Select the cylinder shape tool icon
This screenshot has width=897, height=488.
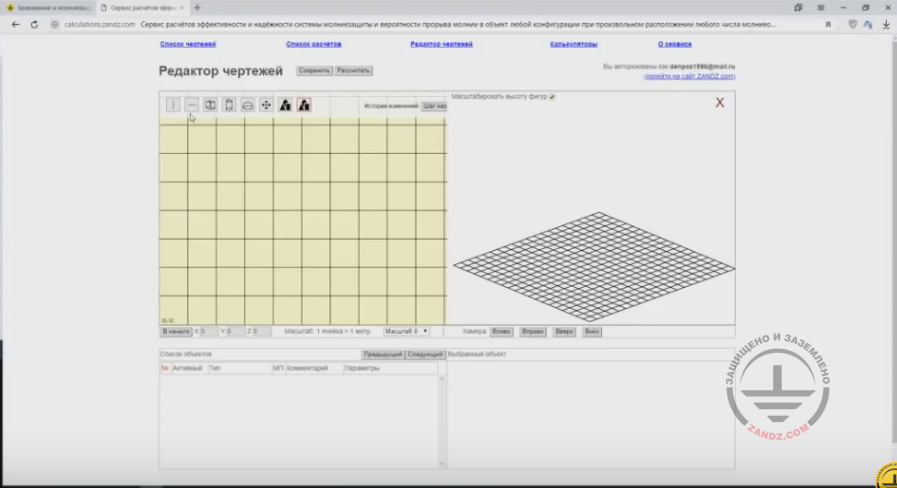point(229,105)
